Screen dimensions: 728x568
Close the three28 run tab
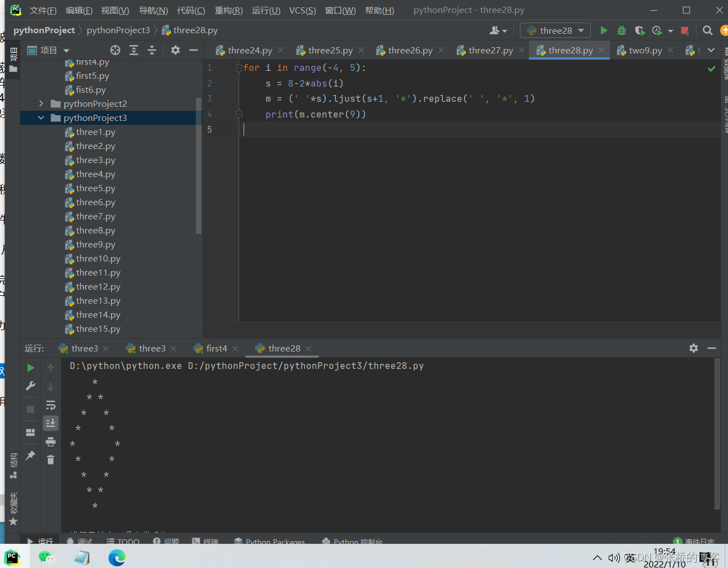click(308, 349)
